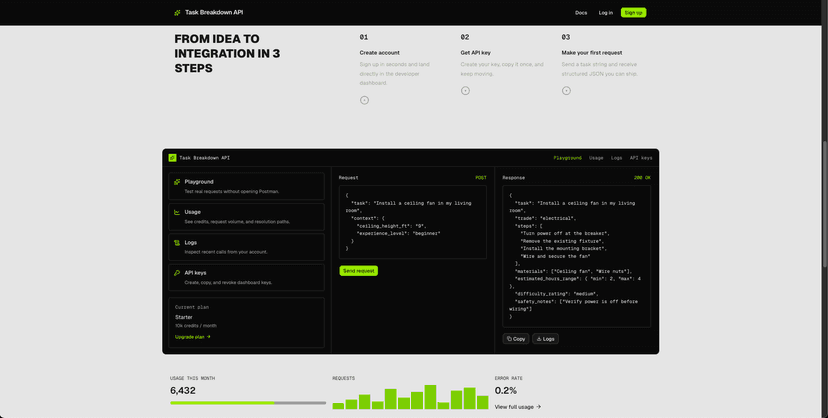Click the Logs button under the response
The height and width of the screenshot is (418, 828).
[x=545, y=339]
